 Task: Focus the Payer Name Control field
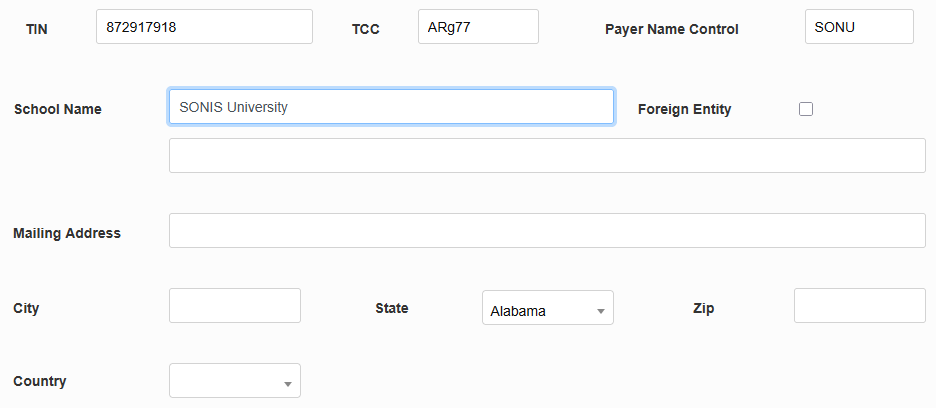point(859,27)
